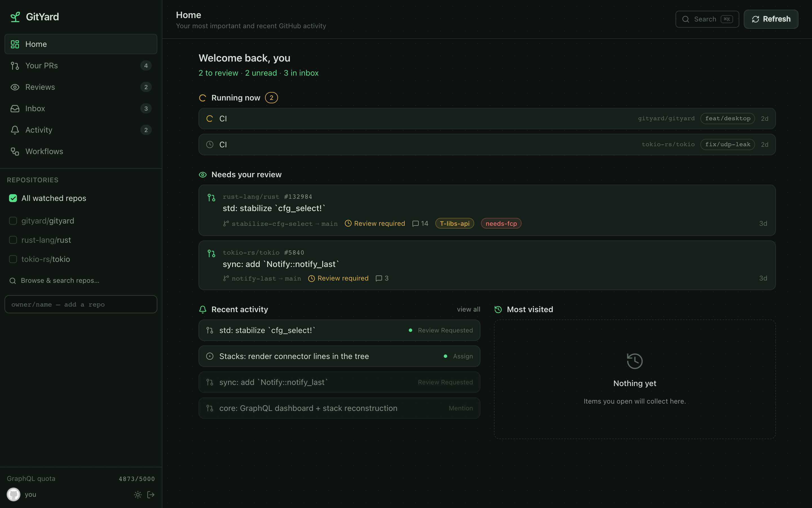The image size is (812, 508).
Task: Open the Activity section
Action: [x=81, y=130]
